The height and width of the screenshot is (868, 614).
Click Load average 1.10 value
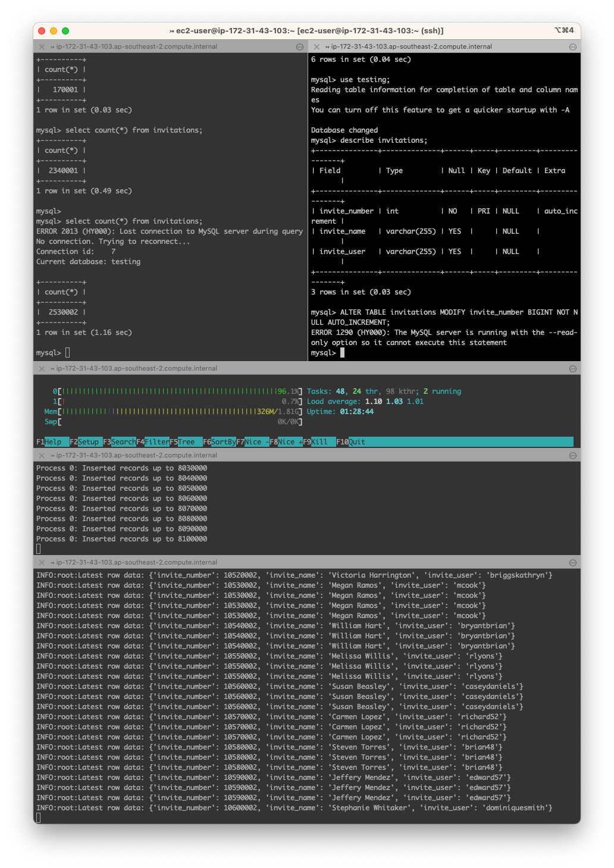[373, 402]
